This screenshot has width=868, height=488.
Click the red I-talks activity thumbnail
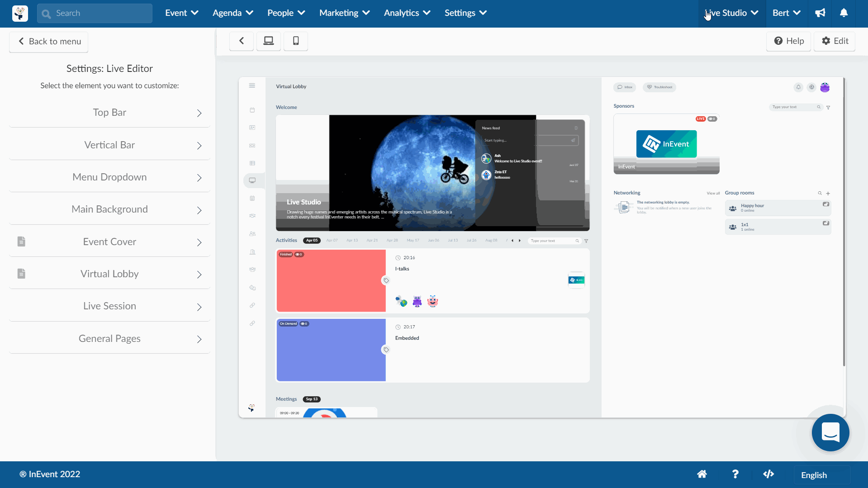point(331,280)
